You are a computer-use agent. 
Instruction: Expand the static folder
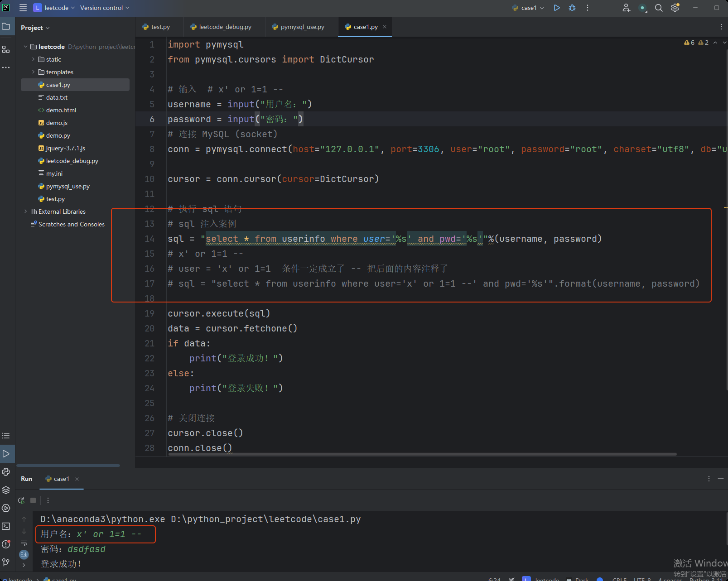click(33, 59)
